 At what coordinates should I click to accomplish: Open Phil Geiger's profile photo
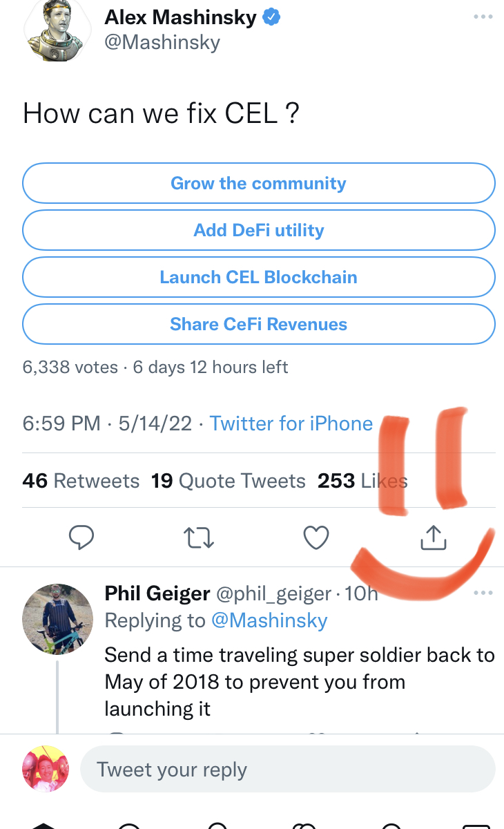click(x=58, y=618)
